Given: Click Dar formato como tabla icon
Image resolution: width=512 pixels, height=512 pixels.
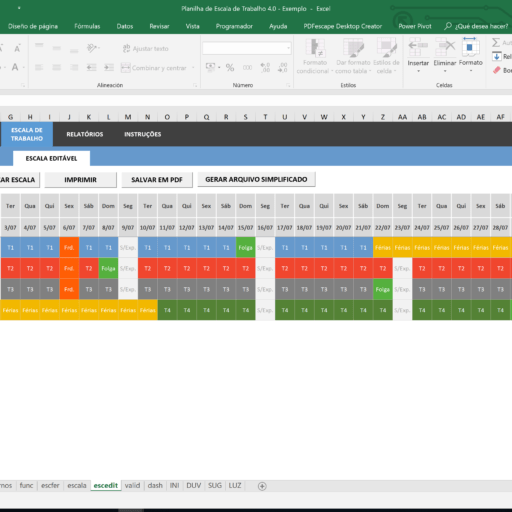Looking at the screenshot, I should click(353, 48).
